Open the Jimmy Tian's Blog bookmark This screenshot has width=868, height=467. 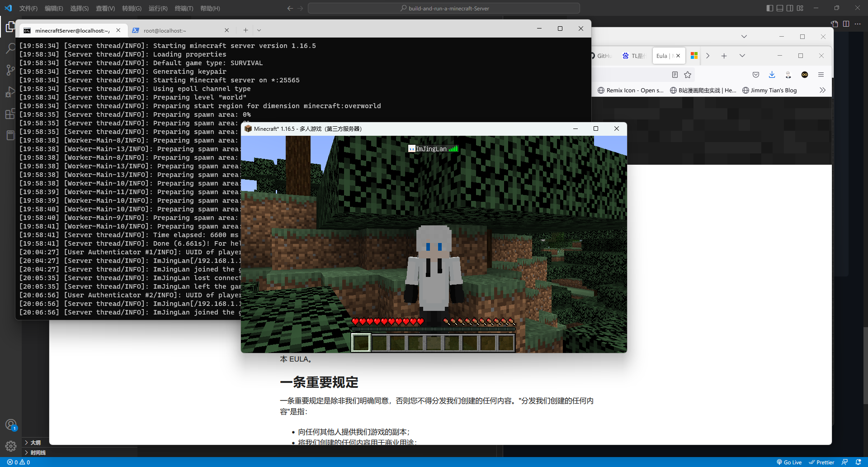769,90
